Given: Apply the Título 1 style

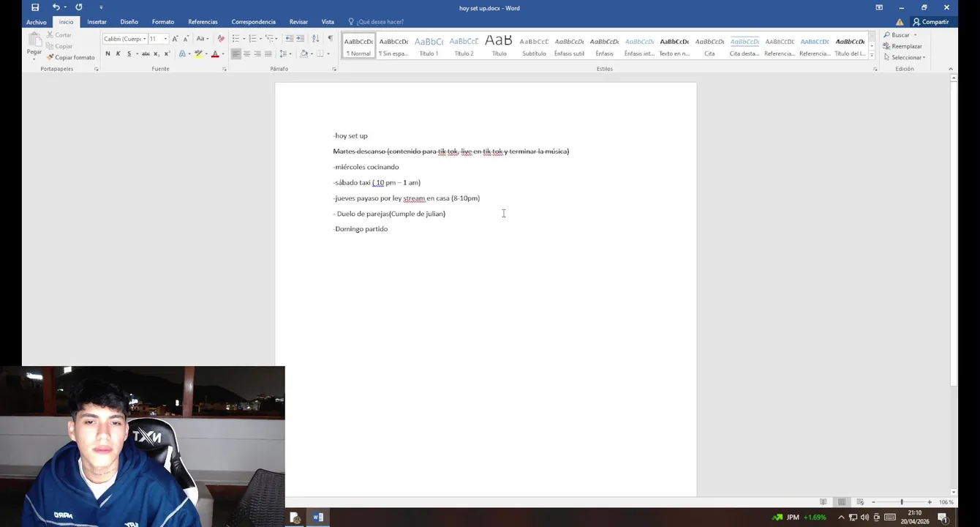Looking at the screenshot, I should pyautogui.click(x=429, y=46).
